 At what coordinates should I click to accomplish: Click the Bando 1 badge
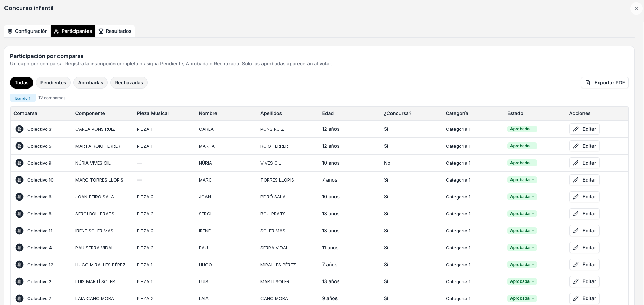pos(23,98)
